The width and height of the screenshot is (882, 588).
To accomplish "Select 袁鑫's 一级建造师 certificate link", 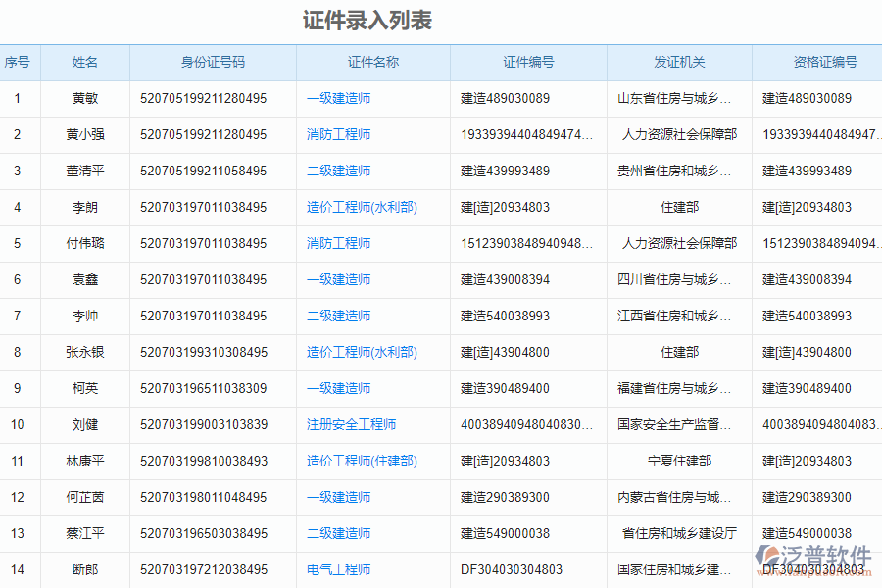I will click(x=338, y=279).
